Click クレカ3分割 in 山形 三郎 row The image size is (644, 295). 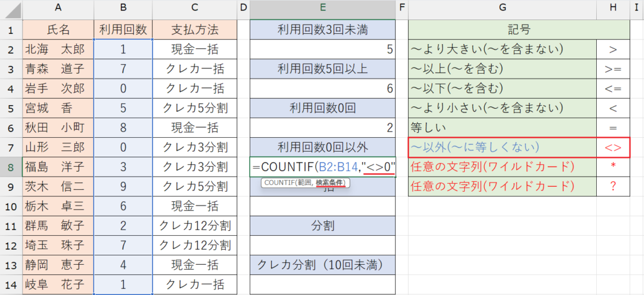click(x=195, y=147)
